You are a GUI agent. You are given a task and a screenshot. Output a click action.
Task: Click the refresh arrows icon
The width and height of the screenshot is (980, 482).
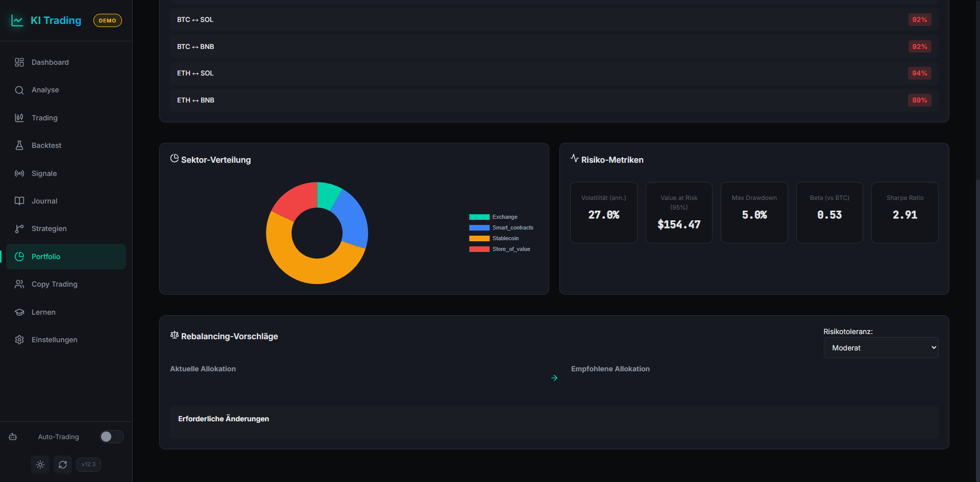63,465
